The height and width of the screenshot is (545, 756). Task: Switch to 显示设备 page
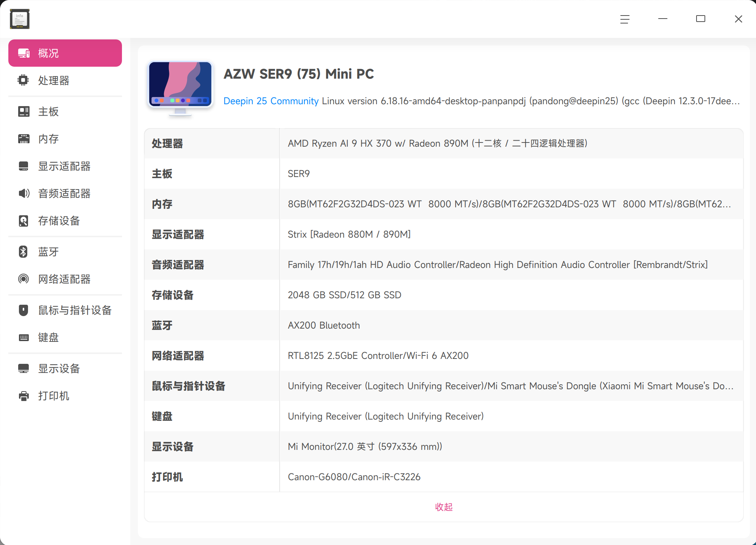pyautogui.click(x=59, y=368)
